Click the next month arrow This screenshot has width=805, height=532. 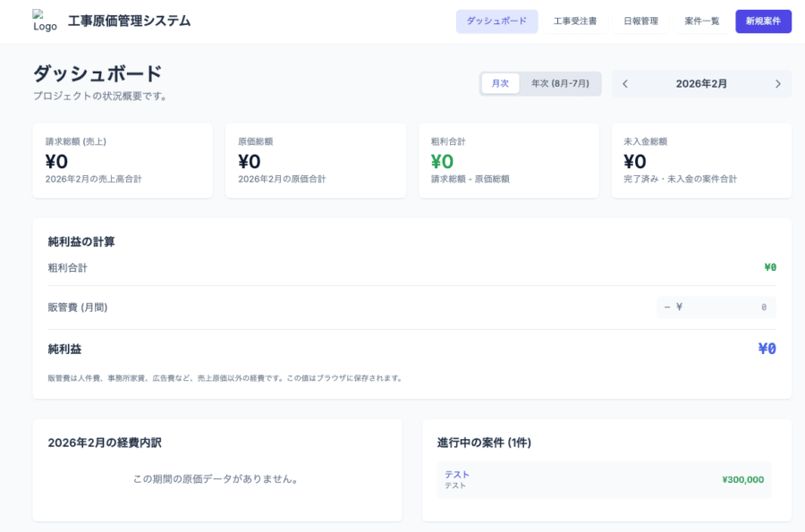click(776, 83)
